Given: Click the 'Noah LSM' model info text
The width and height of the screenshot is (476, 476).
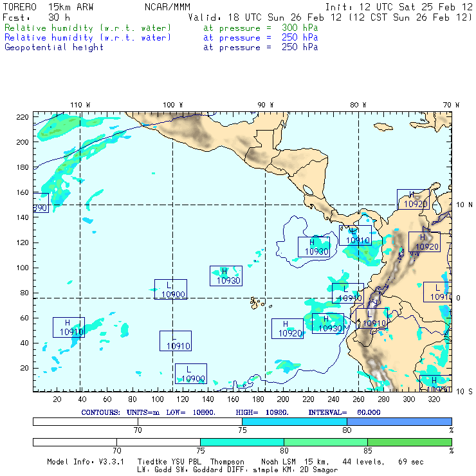Looking at the screenshot, I should 278,462.
